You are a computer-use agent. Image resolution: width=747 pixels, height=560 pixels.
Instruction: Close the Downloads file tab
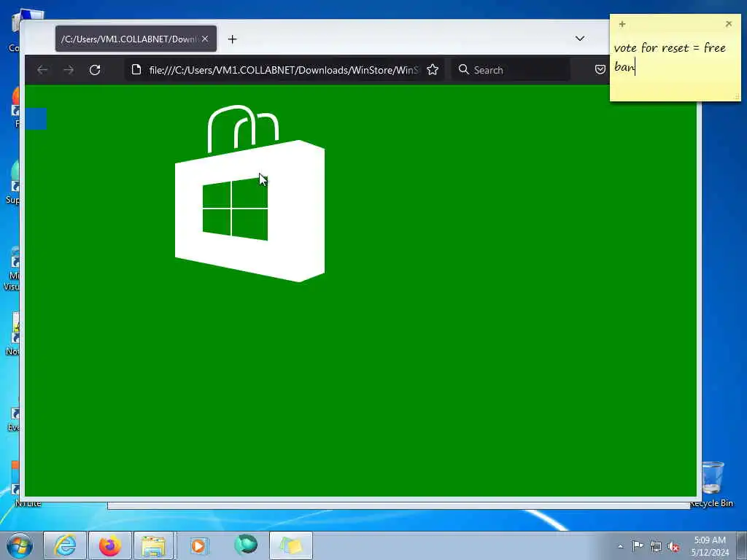coord(205,39)
